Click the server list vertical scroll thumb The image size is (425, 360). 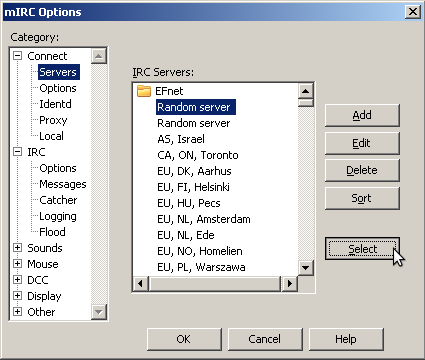point(306,103)
